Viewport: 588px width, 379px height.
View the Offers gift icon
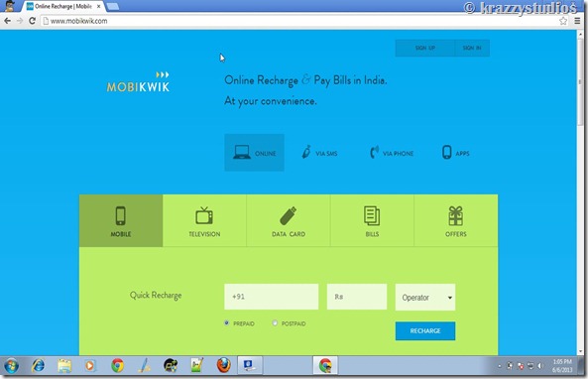(x=455, y=215)
